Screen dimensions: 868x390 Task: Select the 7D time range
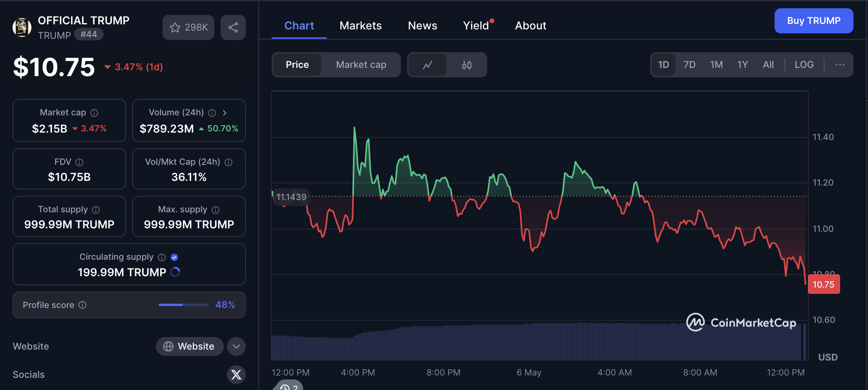coord(689,65)
